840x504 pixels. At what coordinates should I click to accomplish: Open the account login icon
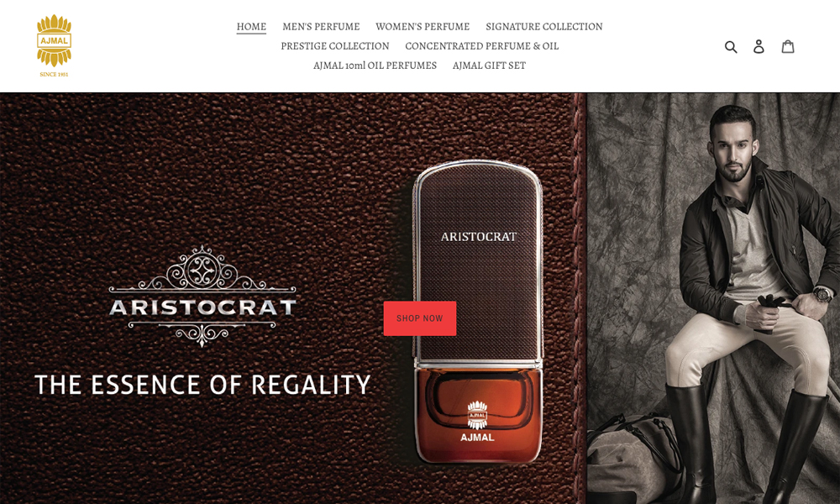pos(759,46)
